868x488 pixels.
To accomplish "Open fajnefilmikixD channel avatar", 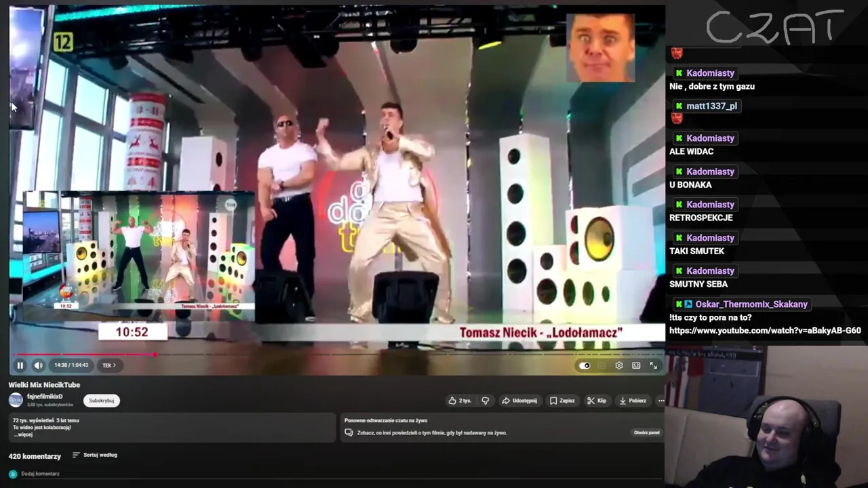I will (x=16, y=400).
